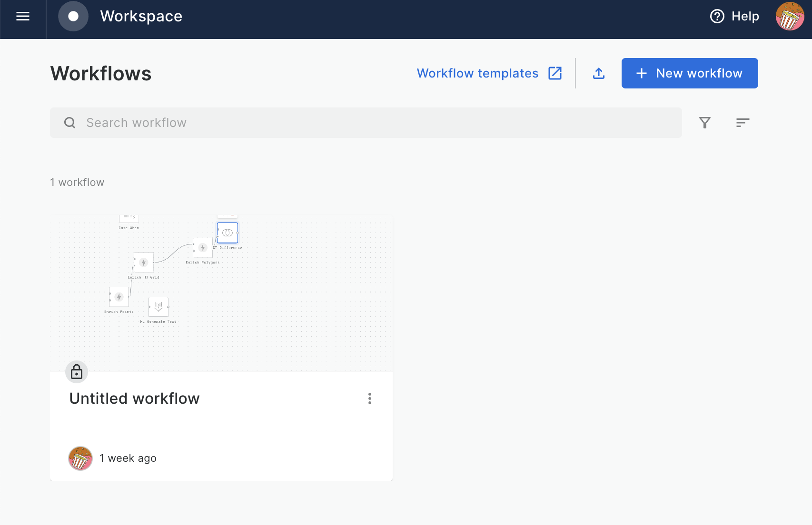
Task: Click the external link icon beside Workflow templates
Action: coord(555,73)
